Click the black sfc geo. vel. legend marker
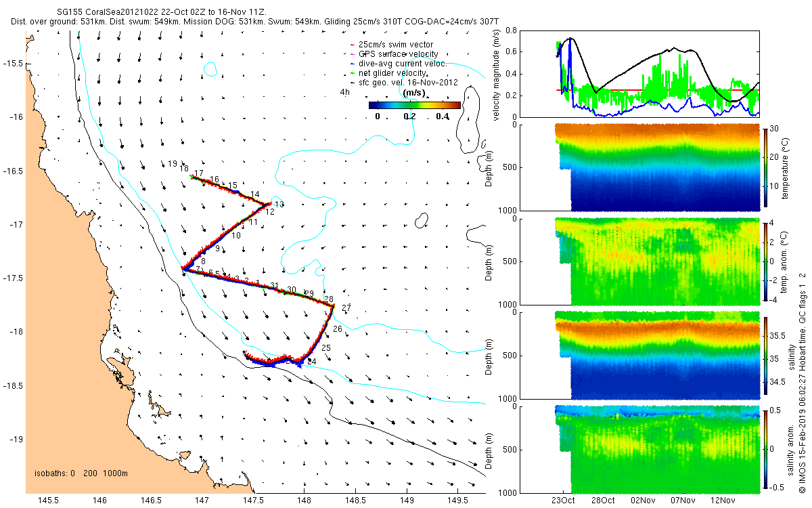This screenshot has height=508, width=812. coord(351,83)
